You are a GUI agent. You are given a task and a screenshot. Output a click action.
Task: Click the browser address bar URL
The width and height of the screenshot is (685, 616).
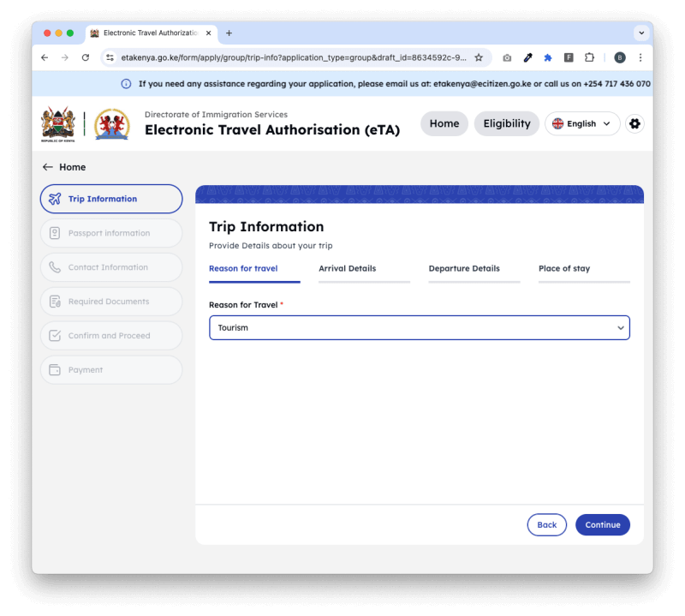tap(294, 57)
